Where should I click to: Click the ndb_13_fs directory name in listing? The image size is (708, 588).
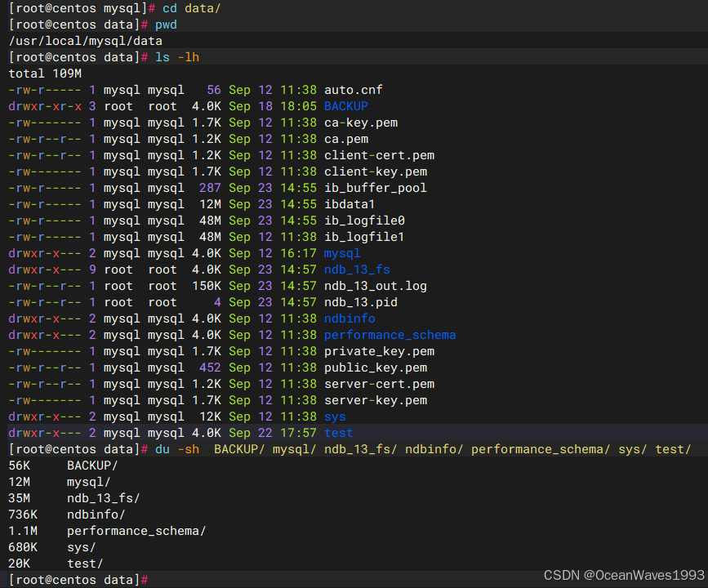pyautogui.click(x=357, y=269)
